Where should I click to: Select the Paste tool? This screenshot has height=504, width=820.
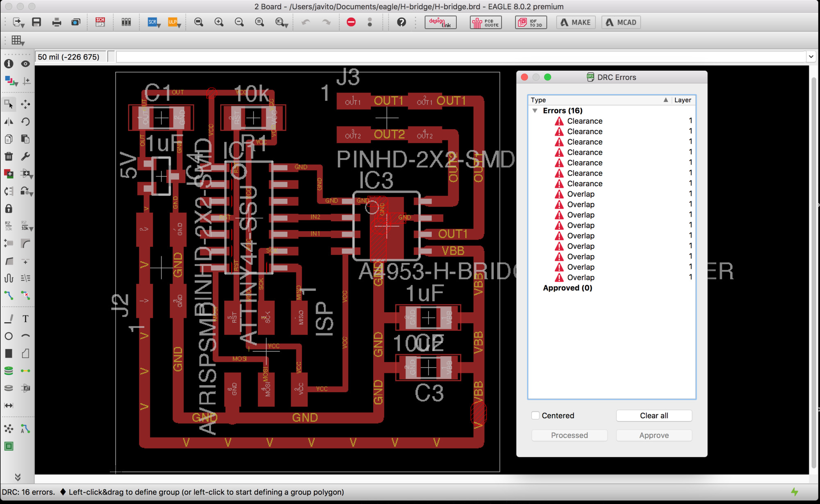tap(25, 139)
